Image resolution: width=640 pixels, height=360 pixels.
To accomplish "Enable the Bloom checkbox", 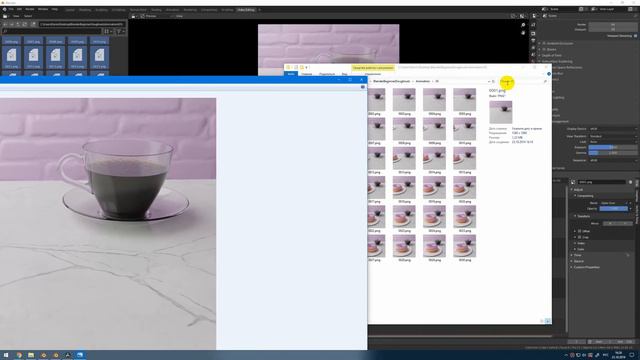I will pos(544,49).
